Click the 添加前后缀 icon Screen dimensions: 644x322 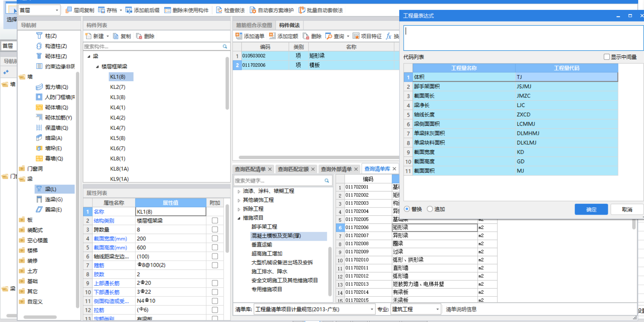click(x=129, y=10)
